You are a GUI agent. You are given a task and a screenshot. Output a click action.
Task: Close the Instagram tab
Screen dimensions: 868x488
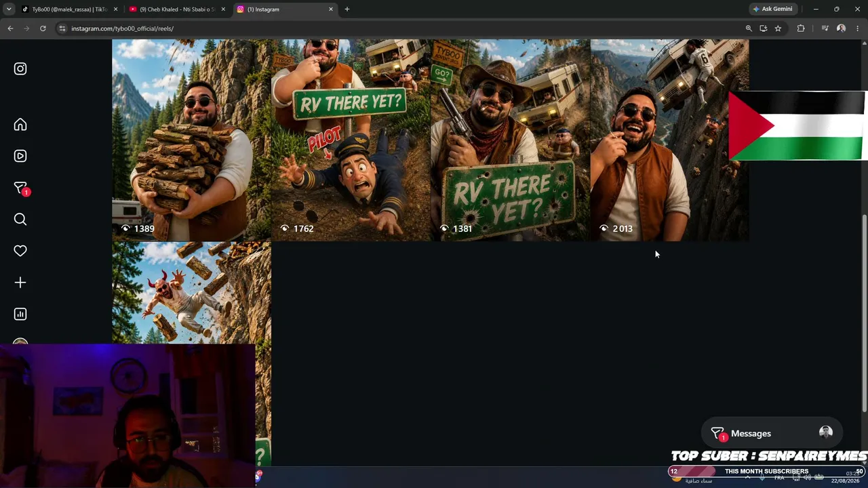pos(331,9)
